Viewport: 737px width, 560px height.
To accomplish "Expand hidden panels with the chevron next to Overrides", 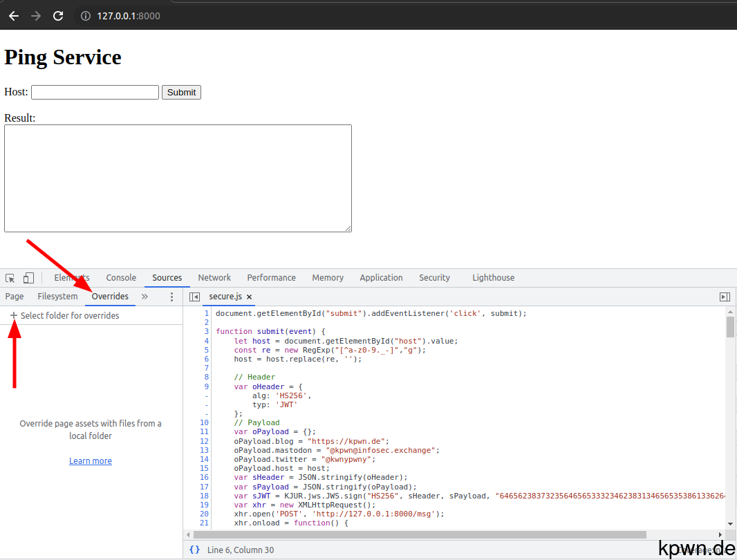I will tap(144, 296).
